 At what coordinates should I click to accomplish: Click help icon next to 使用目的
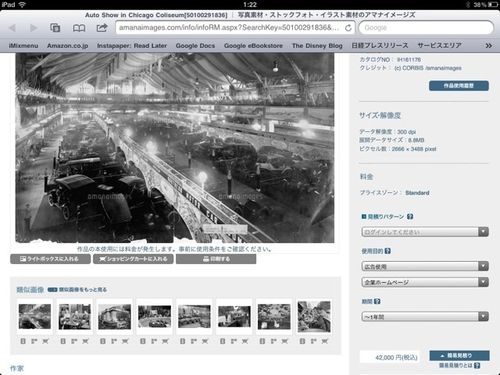point(388,251)
